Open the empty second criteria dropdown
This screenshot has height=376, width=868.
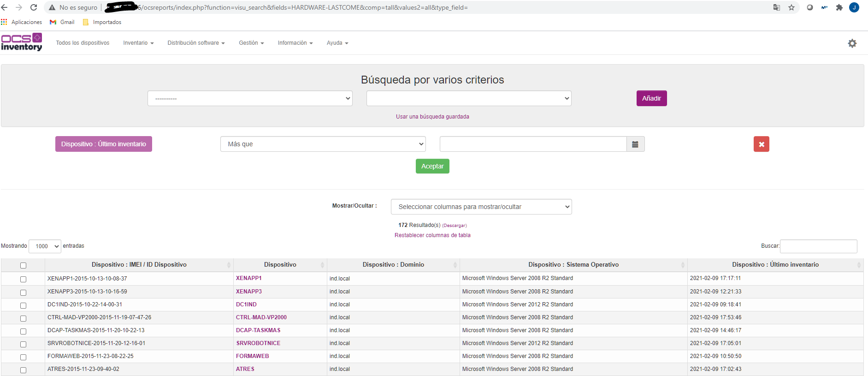[x=469, y=98]
